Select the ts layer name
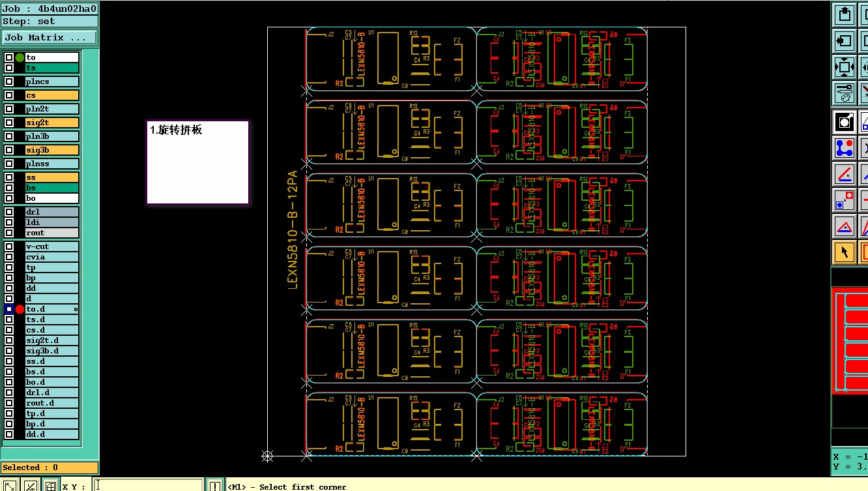The image size is (868, 491). tap(52, 68)
